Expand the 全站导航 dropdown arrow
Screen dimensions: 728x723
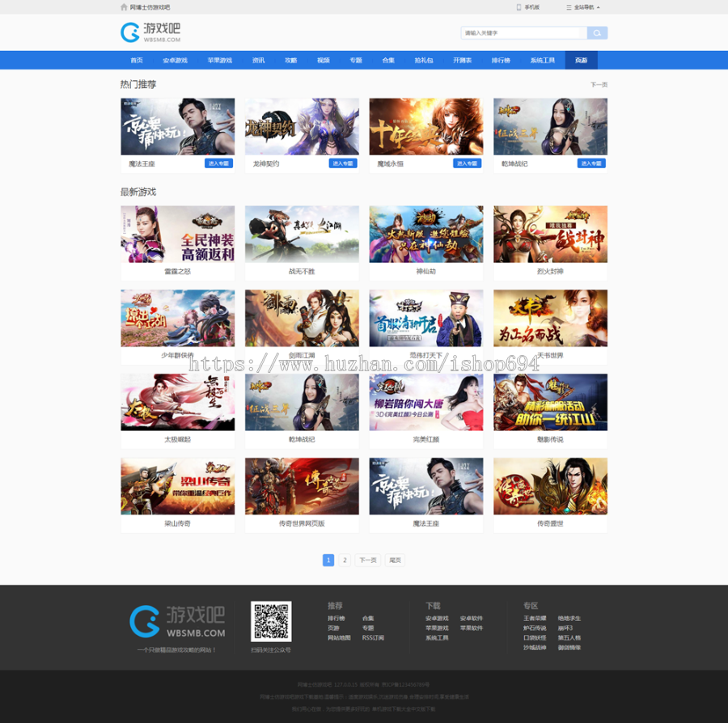(x=598, y=7)
